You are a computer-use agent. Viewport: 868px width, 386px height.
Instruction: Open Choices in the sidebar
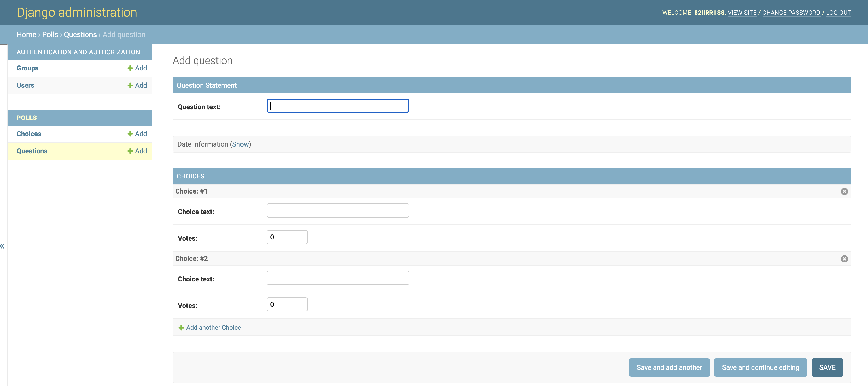[29, 134]
